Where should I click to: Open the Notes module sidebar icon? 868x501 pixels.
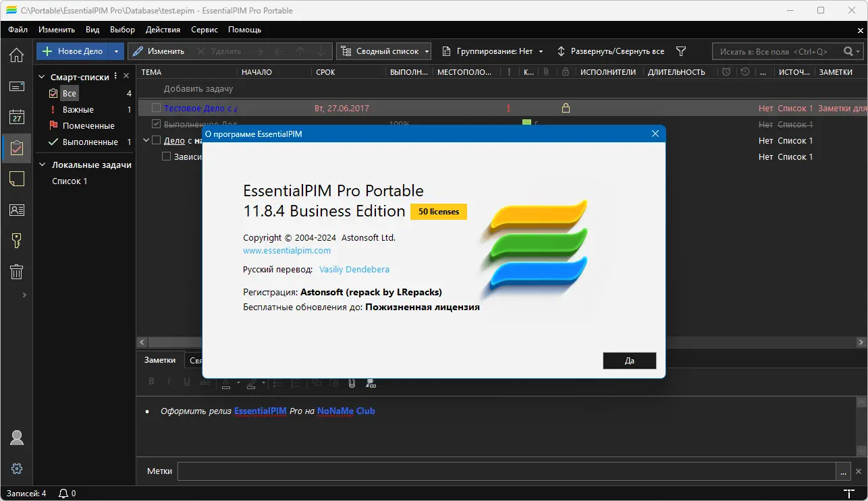pos(16,179)
